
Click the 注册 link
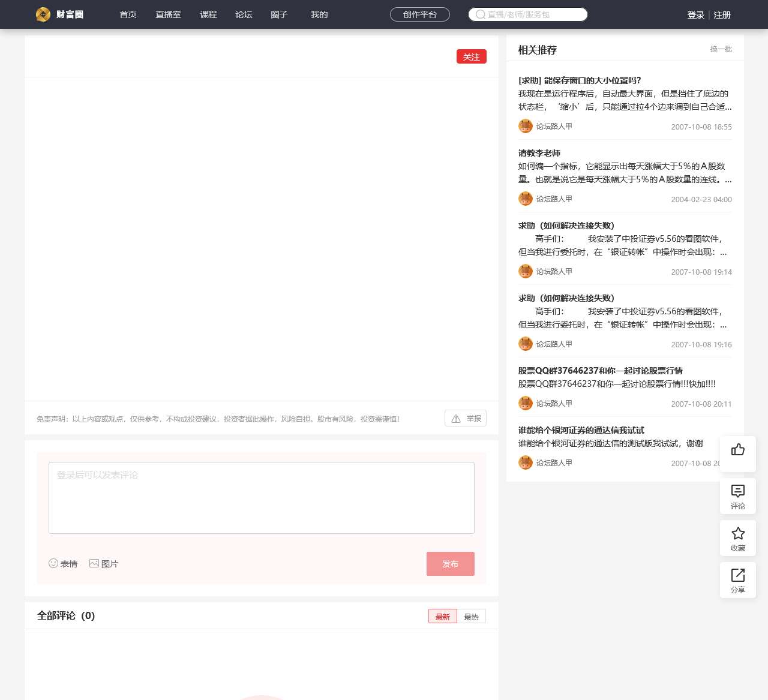pyautogui.click(x=722, y=15)
